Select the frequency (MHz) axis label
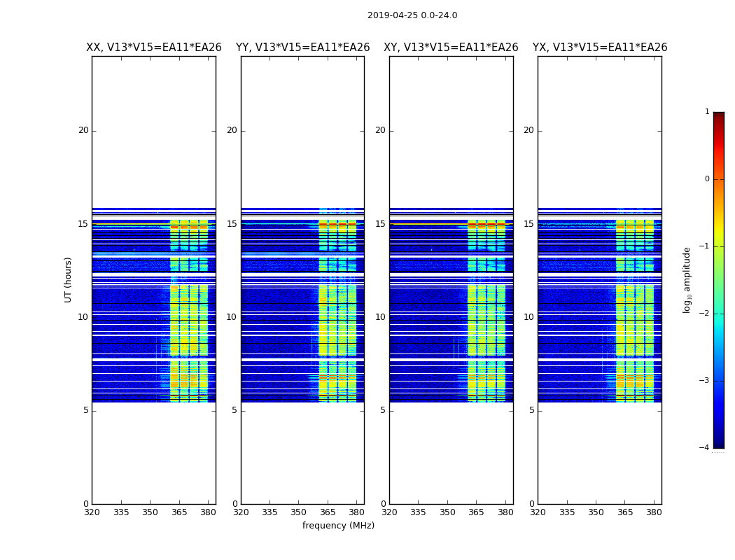Screen dimensions: 735x560 [338, 525]
